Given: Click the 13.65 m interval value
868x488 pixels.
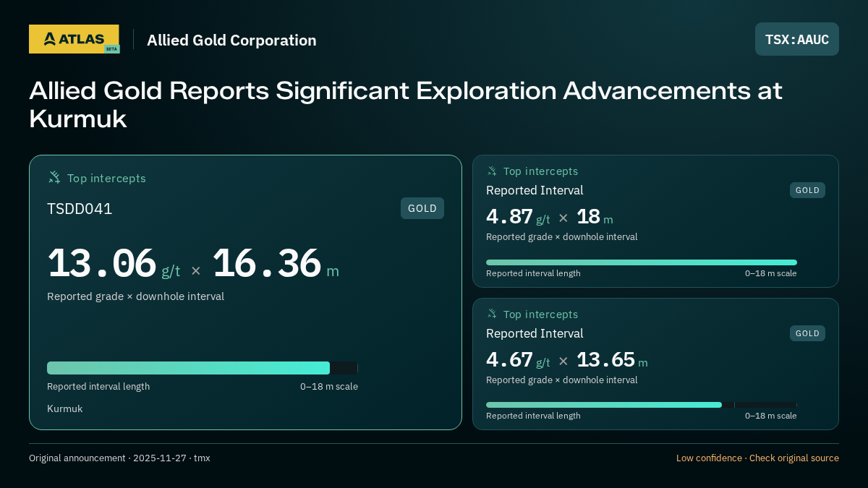Looking at the screenshot, I should tap(612, 359).
